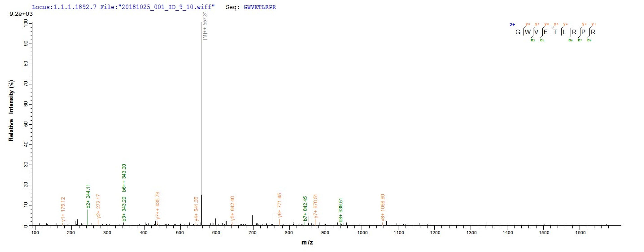
Task: Click the W residue in fragment map
Action: click(527, 32)
